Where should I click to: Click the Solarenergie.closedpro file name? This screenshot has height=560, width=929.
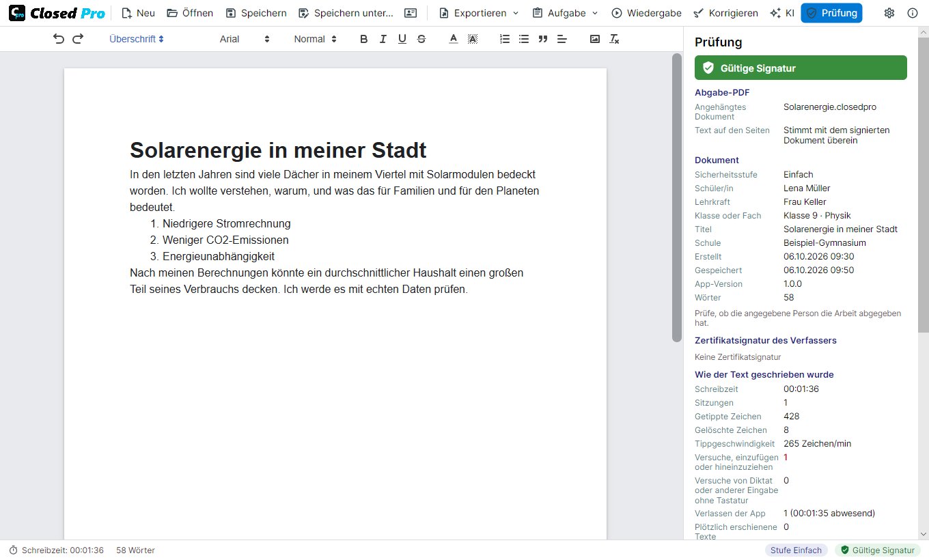click(x=830, y=107)
